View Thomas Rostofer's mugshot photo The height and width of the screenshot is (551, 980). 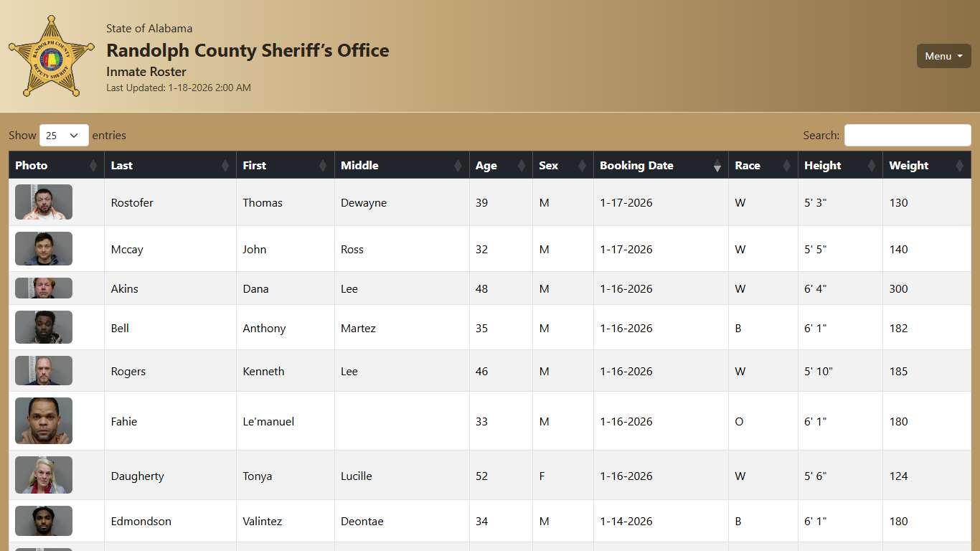click(x=43, y=202)
